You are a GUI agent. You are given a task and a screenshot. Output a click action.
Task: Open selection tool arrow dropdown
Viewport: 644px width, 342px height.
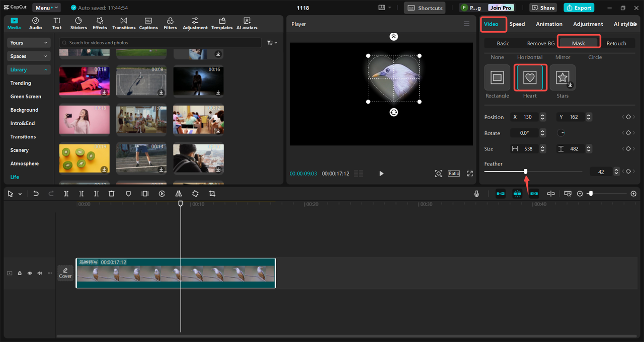point(20,194)
